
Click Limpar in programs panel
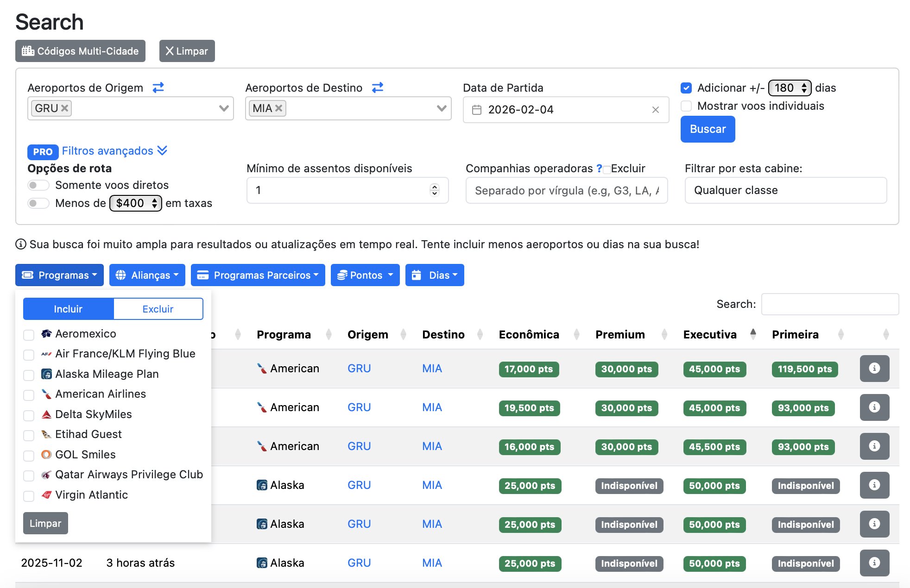pyautogui.click(x=45, y=523)
